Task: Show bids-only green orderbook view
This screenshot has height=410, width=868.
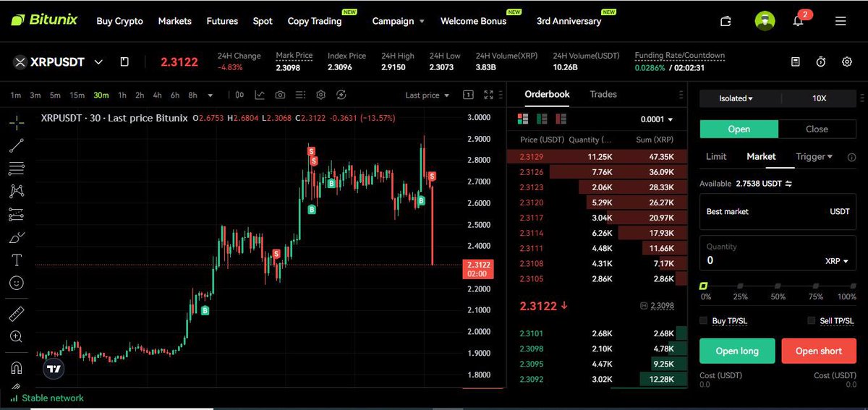Action: (x=542, y=119)
